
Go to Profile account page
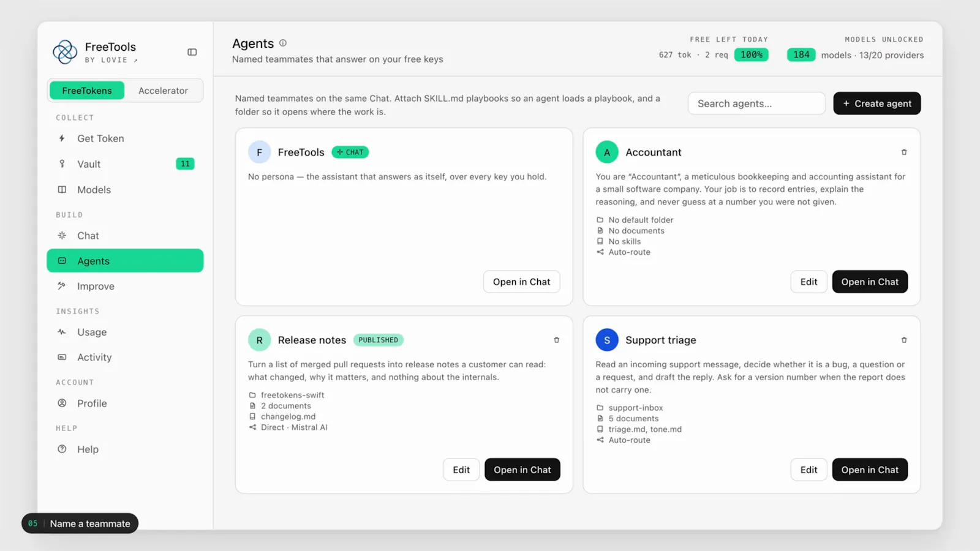point(125,403)
